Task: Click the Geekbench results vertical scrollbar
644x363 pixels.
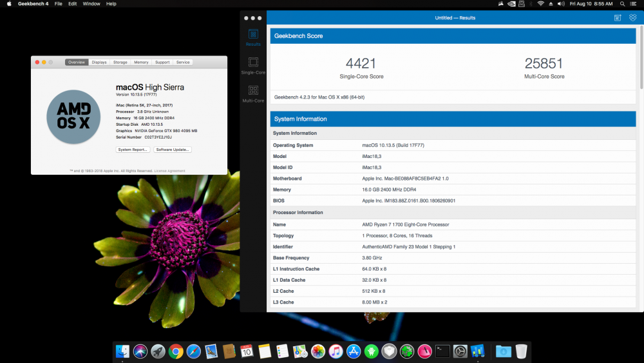Action: pyautogui.click(x=641, y=57)
